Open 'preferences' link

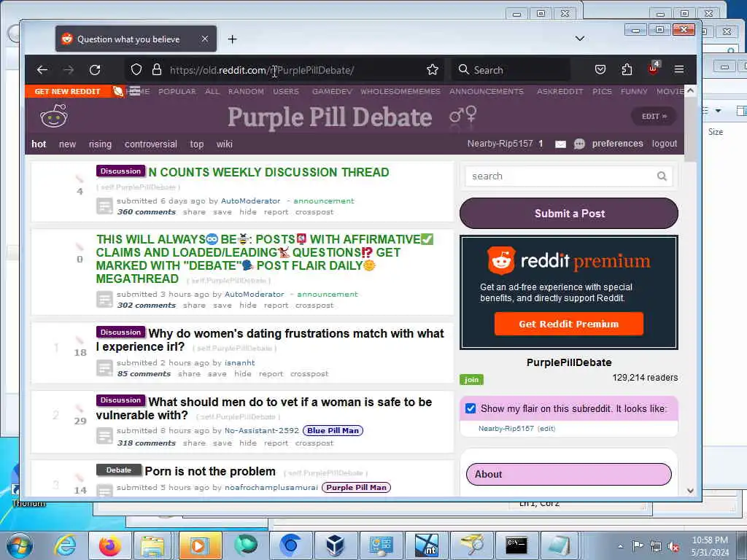617,144
